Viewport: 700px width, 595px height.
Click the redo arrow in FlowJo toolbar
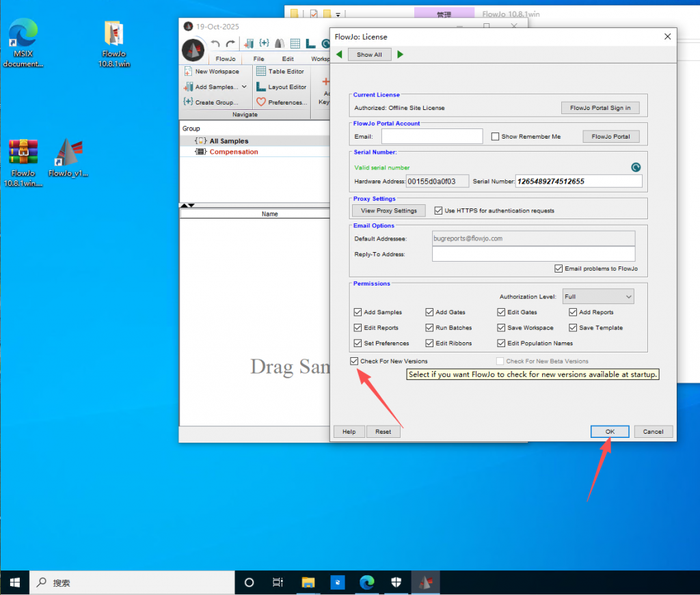click(x=230, y=44)
